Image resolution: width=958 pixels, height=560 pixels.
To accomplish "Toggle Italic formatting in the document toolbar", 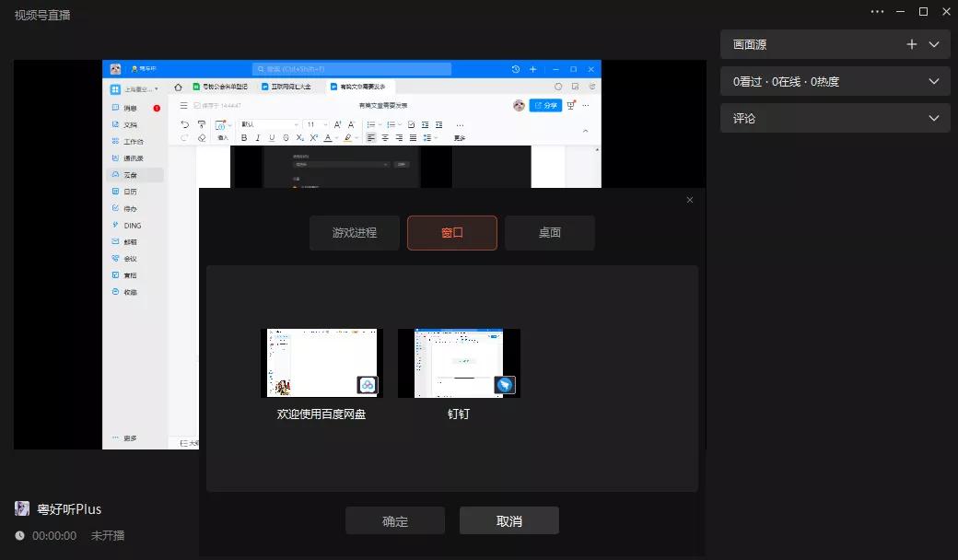I will pyautogui.click(x=258, y=136).
